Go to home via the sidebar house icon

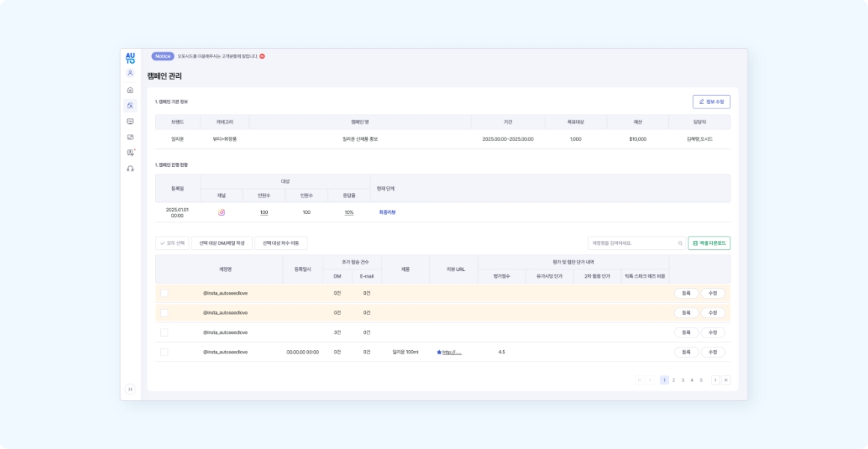130,90
